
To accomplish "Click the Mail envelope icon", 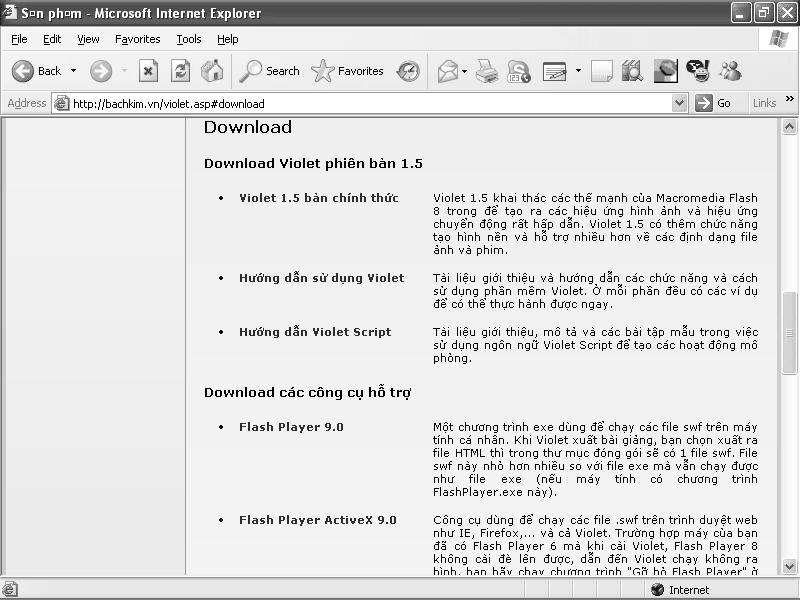I will coord(447,71).
